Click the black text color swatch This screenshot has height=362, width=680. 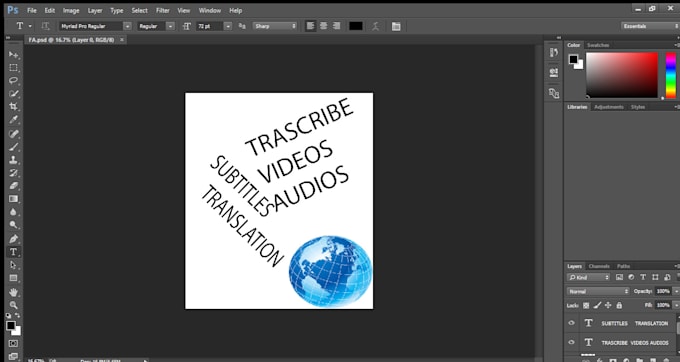pyautogui.click(x=356, y=26)
